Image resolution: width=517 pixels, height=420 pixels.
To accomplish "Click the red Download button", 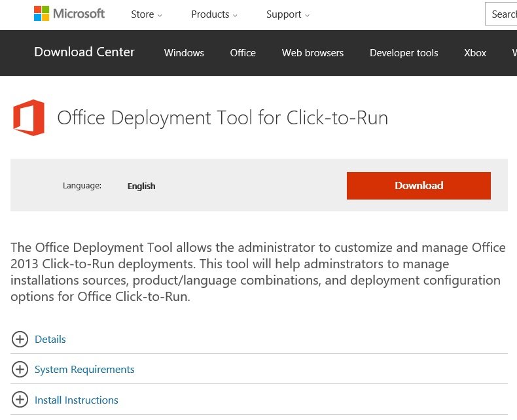I will 419,186.
